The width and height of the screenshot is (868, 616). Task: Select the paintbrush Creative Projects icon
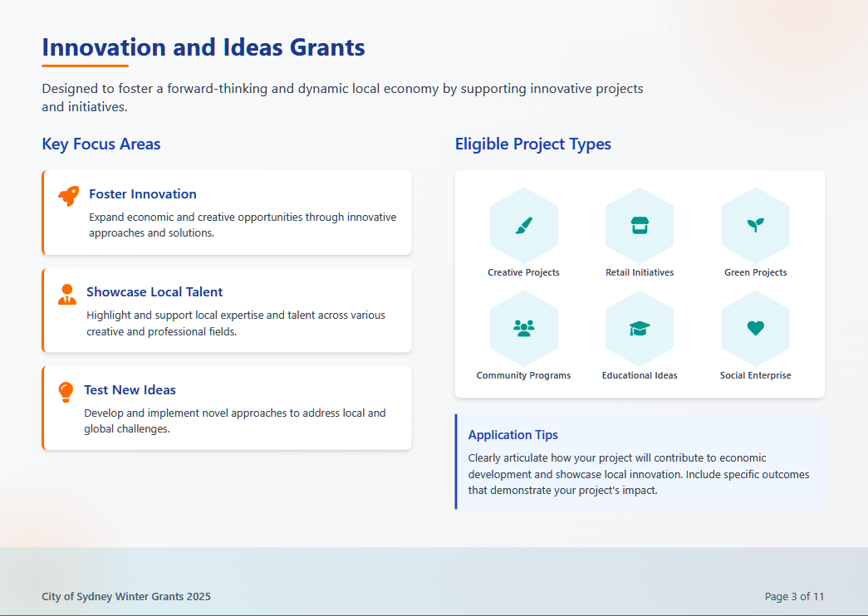click(x=523, y=225)
